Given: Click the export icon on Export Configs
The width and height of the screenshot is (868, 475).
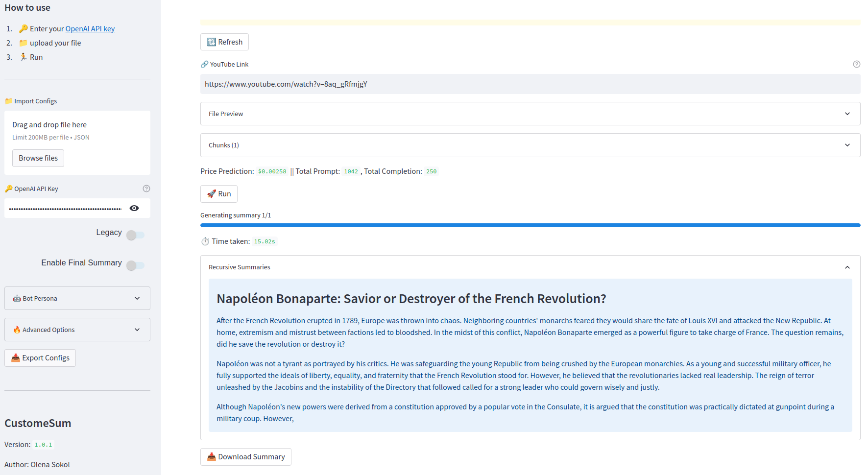Looking at the screenshot, I should pos(15,358).
